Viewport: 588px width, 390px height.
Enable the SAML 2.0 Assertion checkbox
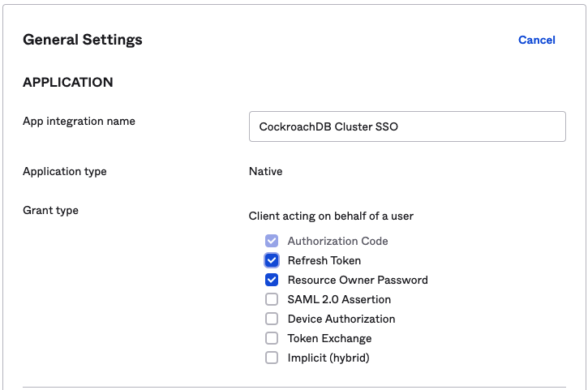click(x=272, y=299)
